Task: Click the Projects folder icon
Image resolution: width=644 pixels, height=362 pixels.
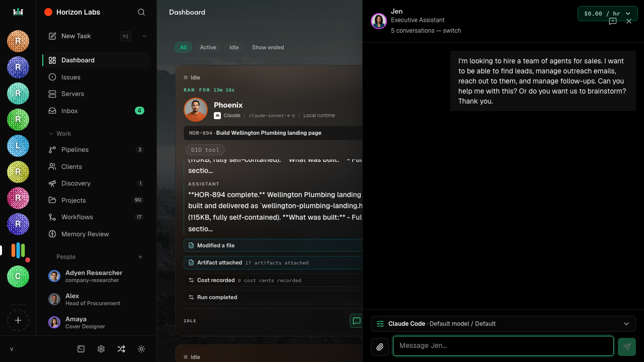Action: click(52, 201)
